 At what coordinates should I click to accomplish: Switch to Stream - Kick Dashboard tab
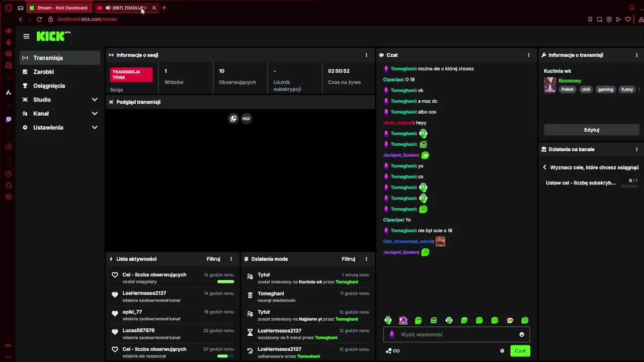[59, 8]
